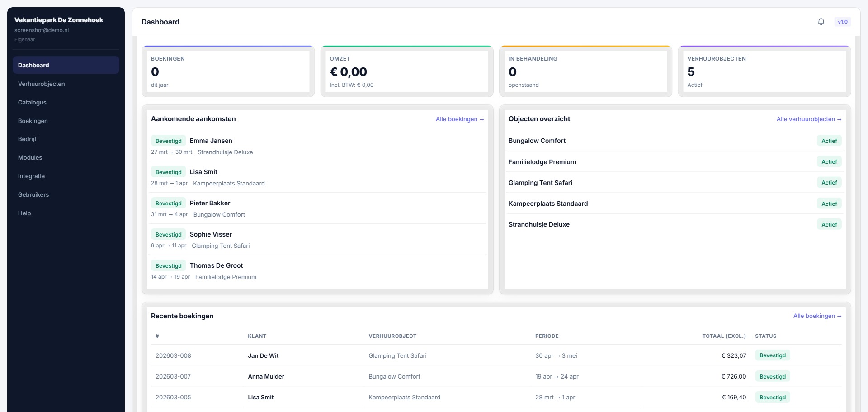Open booking 202603-008 for Jan De Wit

174,355
